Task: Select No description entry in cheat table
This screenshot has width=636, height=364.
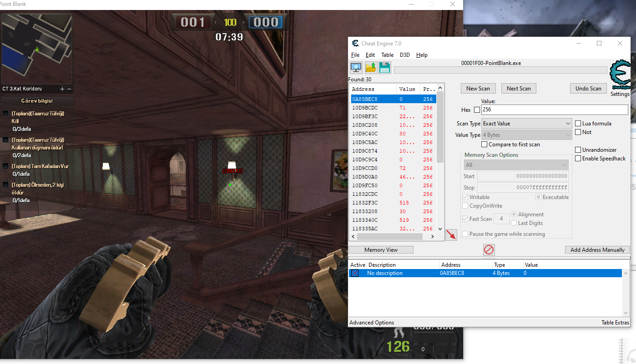Action: click(x=485, y=273)
